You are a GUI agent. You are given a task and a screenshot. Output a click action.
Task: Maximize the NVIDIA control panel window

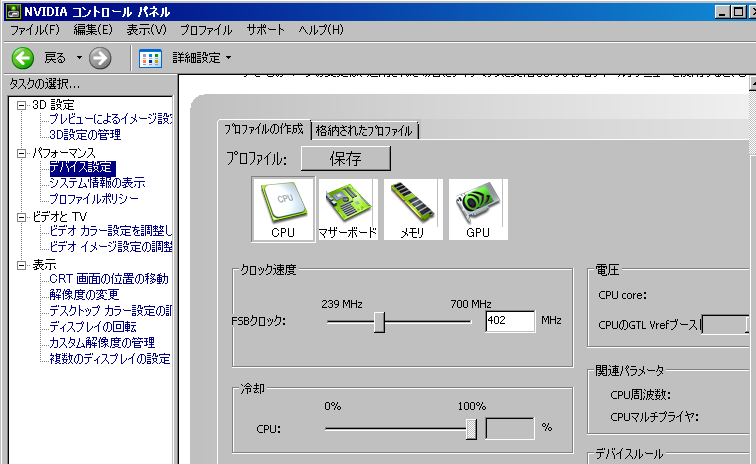(739, 12)
